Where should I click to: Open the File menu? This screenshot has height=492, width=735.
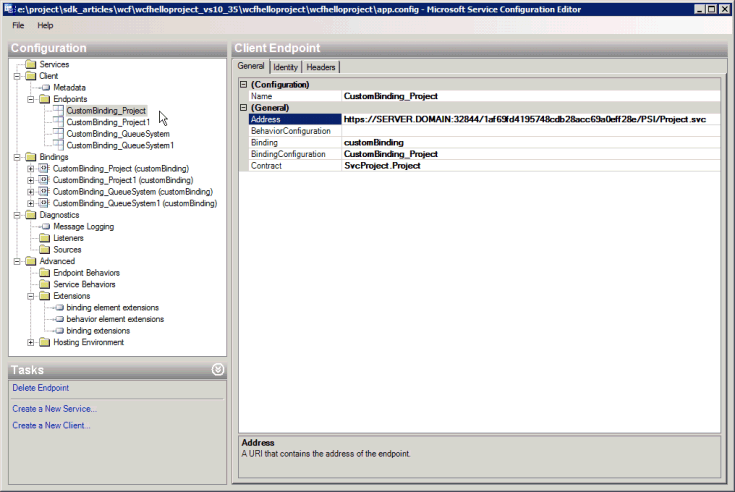click(18, 25)
